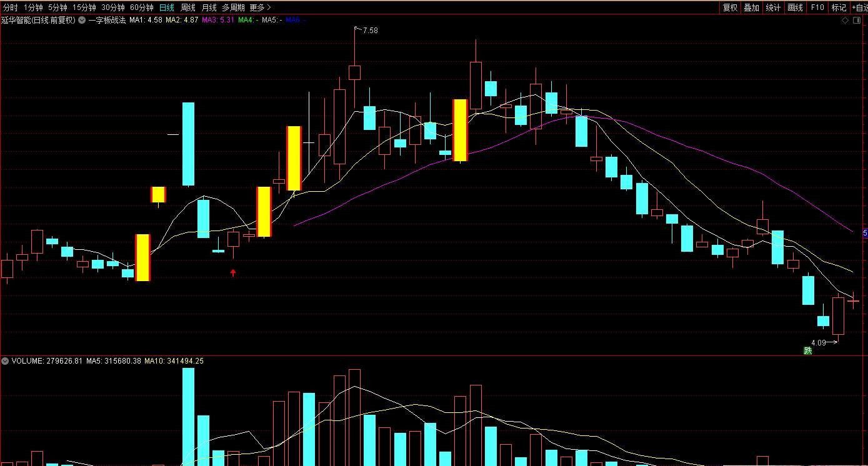Add stock via +自选 button

coord(860,7)
